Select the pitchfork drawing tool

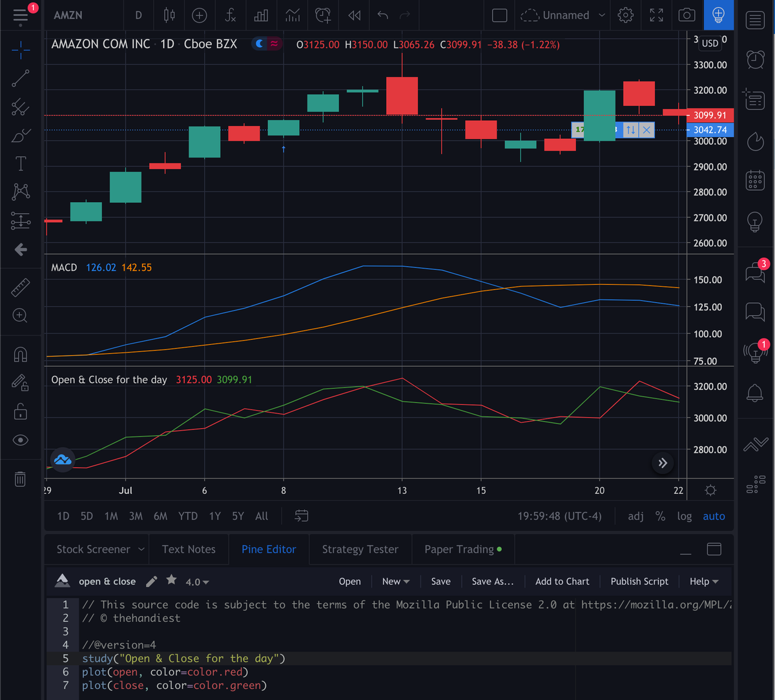pos(21,107)
